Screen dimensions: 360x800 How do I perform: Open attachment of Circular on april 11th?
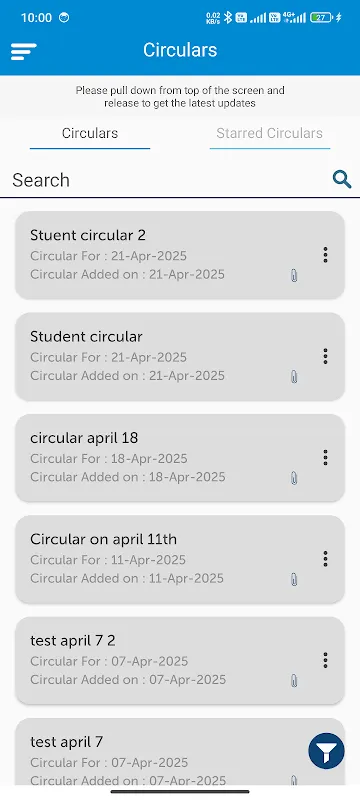tap(294, 580)
